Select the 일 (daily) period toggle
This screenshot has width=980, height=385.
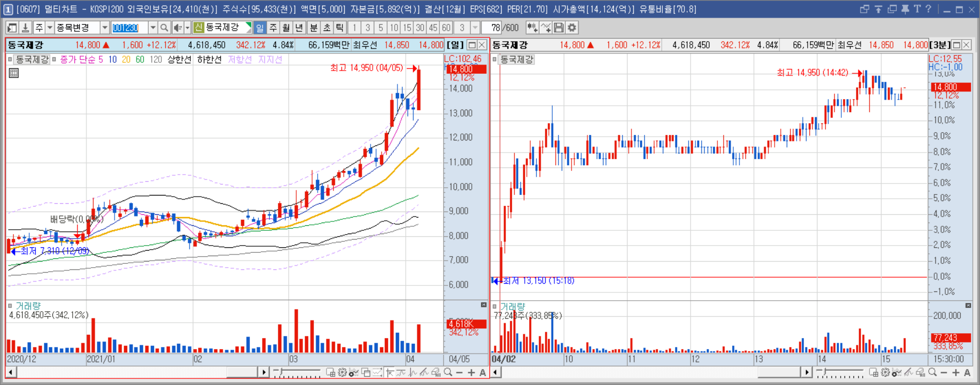point(260,28)
